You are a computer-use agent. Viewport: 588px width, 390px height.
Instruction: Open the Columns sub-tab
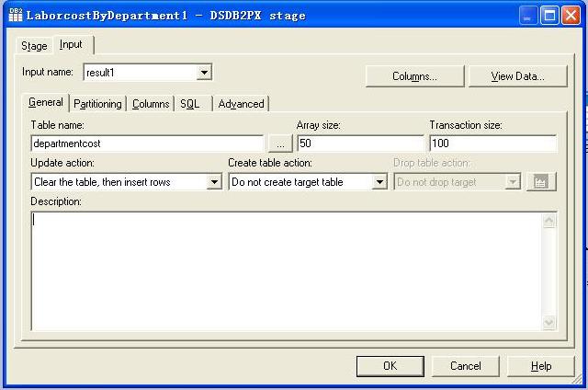(151, 104)
